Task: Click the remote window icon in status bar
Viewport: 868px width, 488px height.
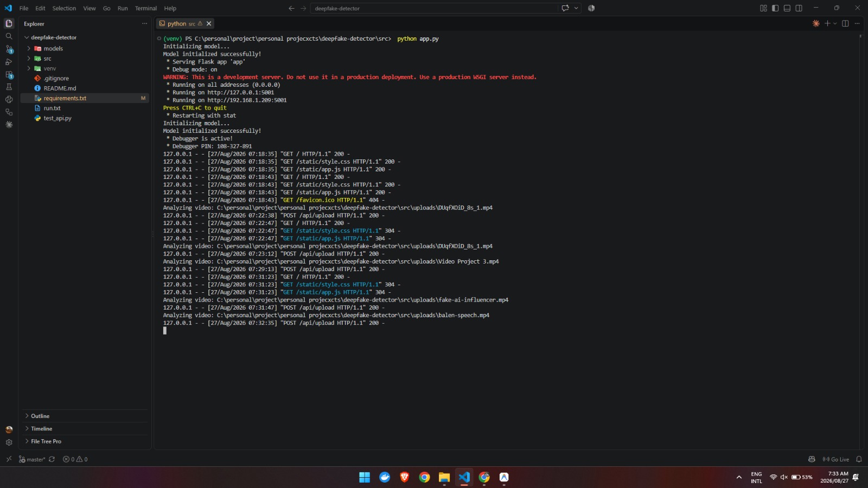Action: [x=9, y=459]
